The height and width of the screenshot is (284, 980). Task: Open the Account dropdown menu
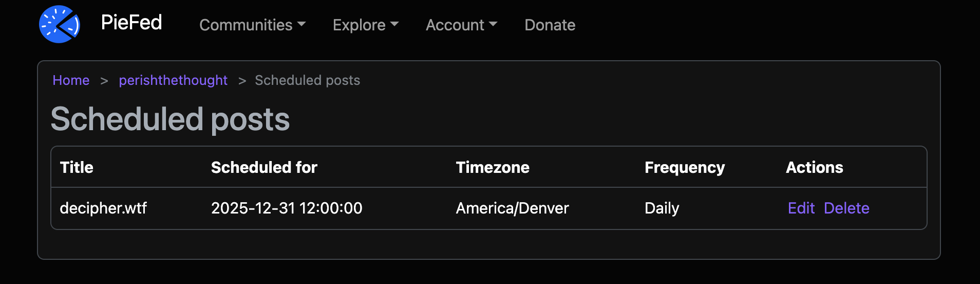pos(461,25)
